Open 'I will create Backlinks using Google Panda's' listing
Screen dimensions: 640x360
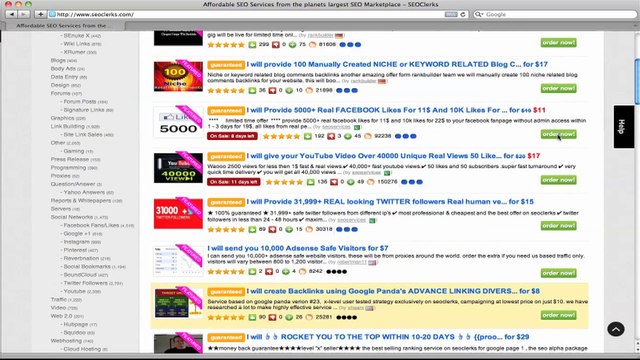pyautogui.click(x=393, y=291)
